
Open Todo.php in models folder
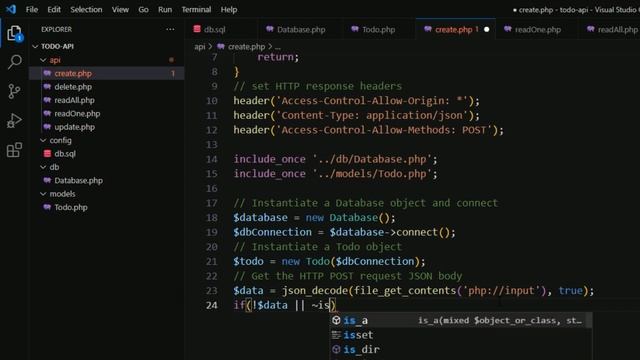click(x=107, y=207)
